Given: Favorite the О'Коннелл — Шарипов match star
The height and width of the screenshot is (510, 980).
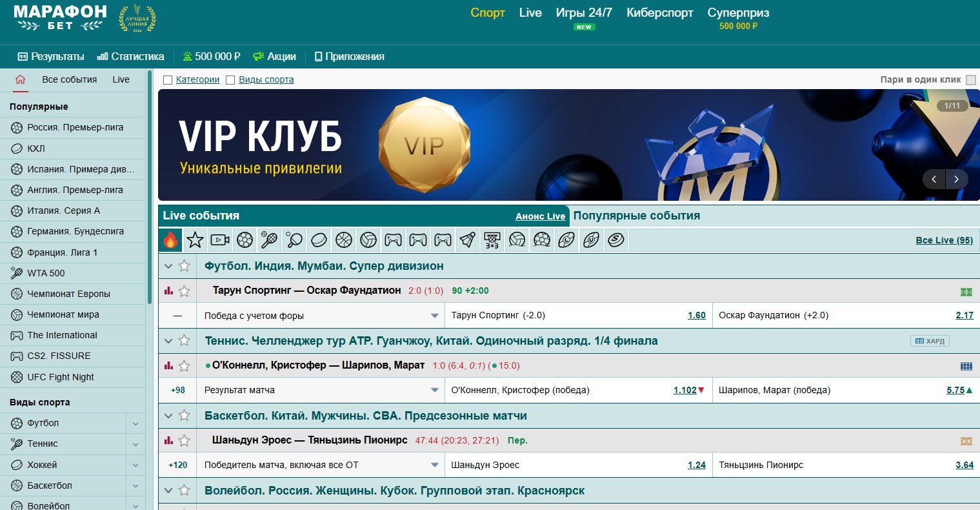Looking at the screenshot, I should coord(184,366).
